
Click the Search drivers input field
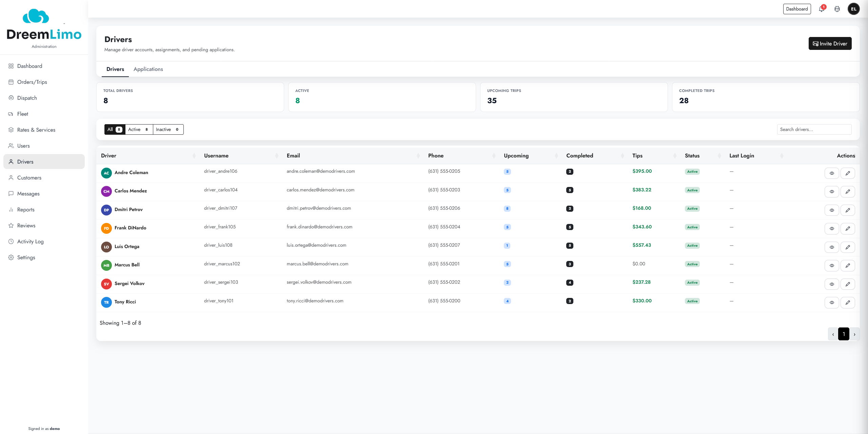click(x=814, y=129)
